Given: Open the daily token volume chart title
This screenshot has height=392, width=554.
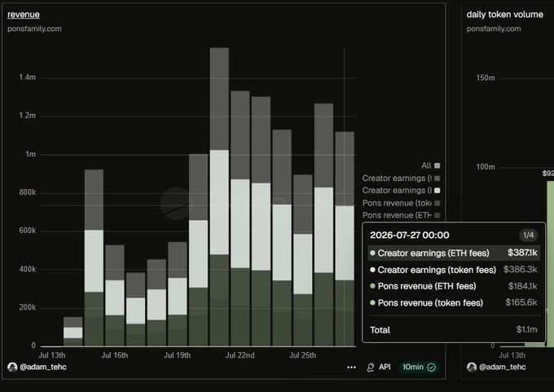Looking at the screenshot, I should (504, 15).
